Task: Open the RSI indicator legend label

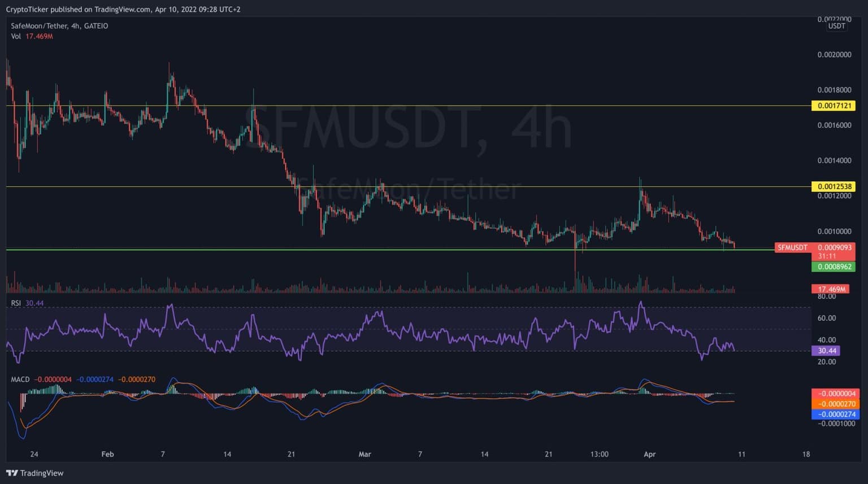Action: tap(16, 303)
